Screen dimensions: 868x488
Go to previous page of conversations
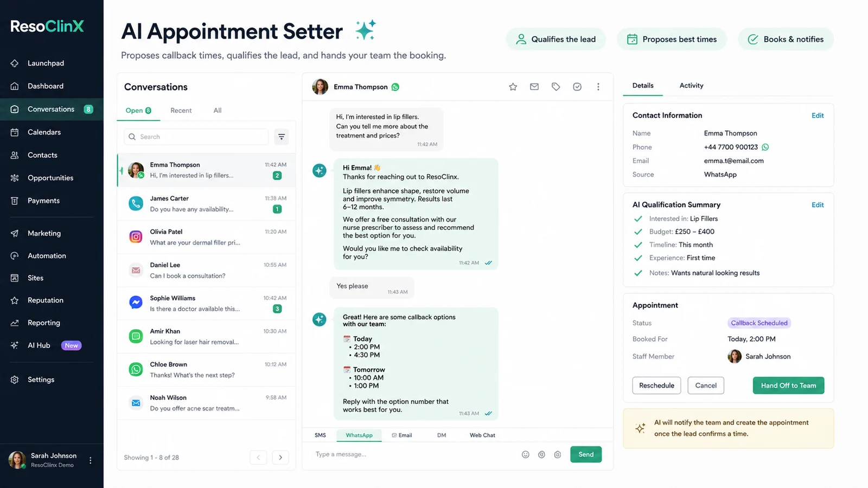(x=258, y=458)
